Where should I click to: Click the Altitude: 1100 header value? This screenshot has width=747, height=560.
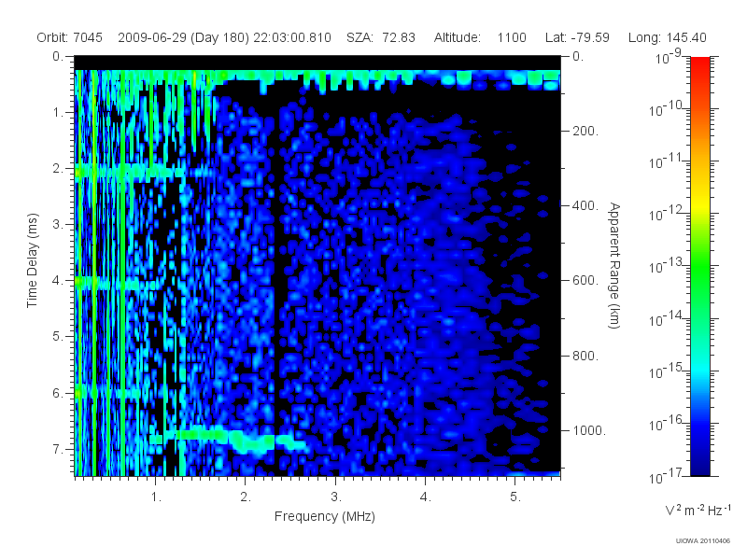pyautogui.click(x=480, y=37)
